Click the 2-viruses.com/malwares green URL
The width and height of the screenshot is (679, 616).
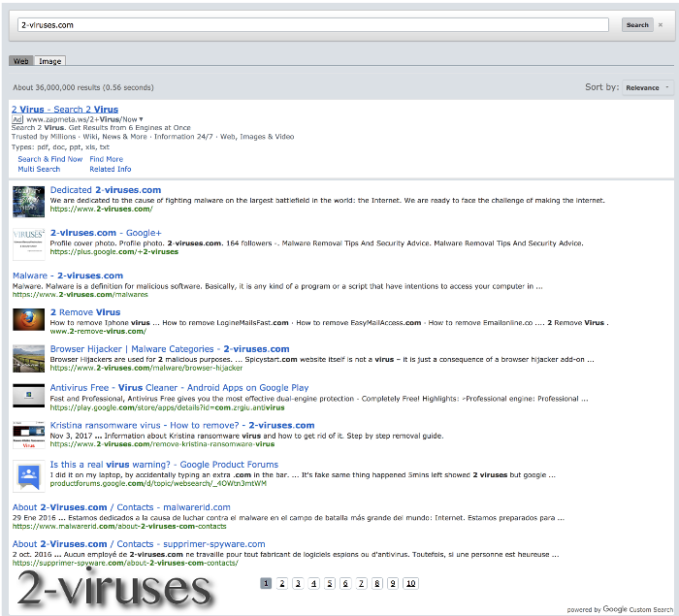pos(81,295)
